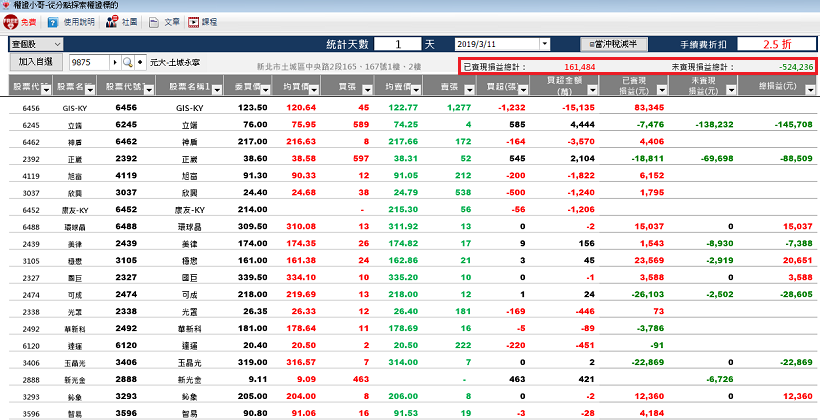Click 智易 realized profit 4,184
Viewport: 820px width, 420px height.
tap(651, 413)
